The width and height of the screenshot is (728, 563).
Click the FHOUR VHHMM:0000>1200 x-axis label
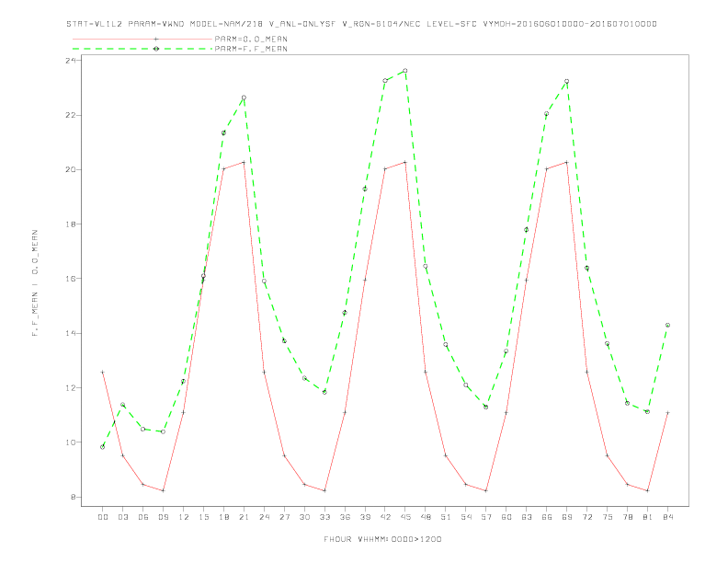coord(382,539)
